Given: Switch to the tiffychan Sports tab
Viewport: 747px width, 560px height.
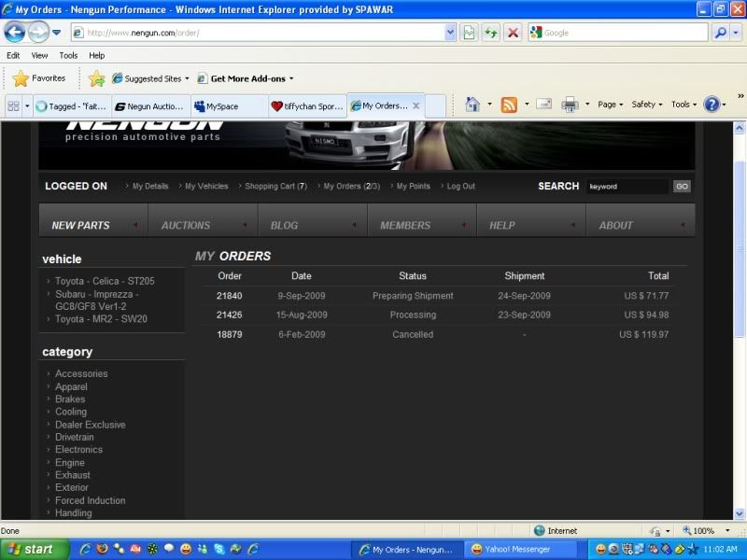Looking at the screenshot, I should (x=308, y=106).
